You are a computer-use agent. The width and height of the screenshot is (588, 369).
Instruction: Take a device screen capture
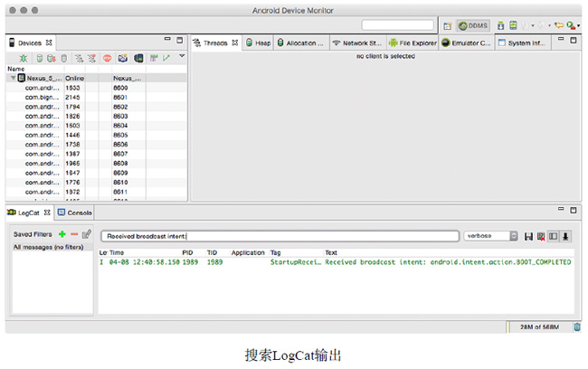click(x=123, y=58)
